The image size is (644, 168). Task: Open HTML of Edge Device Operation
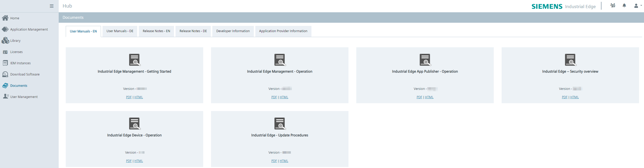[139, 161]
